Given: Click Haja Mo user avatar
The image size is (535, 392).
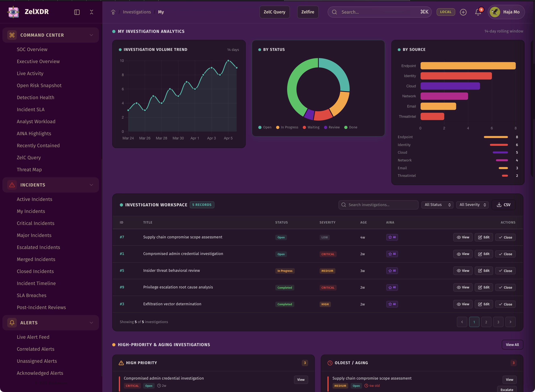Looking at the screenshot, I should tap(495, 12).
